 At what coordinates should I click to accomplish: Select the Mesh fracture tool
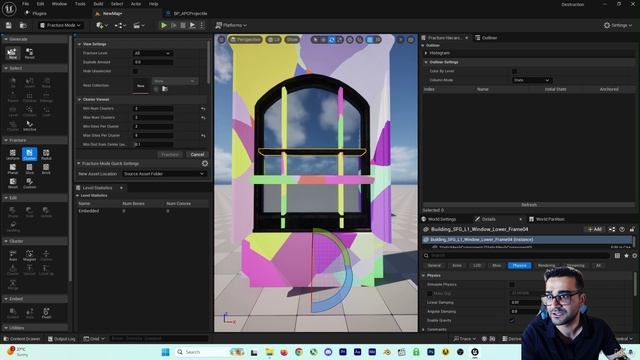coord(13,183)
